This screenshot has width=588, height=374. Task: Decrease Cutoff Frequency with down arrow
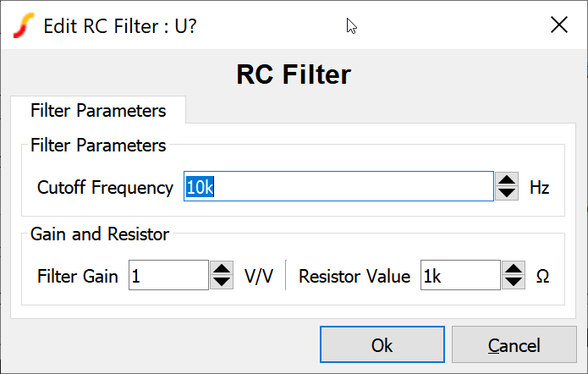(x=507, y=194)
